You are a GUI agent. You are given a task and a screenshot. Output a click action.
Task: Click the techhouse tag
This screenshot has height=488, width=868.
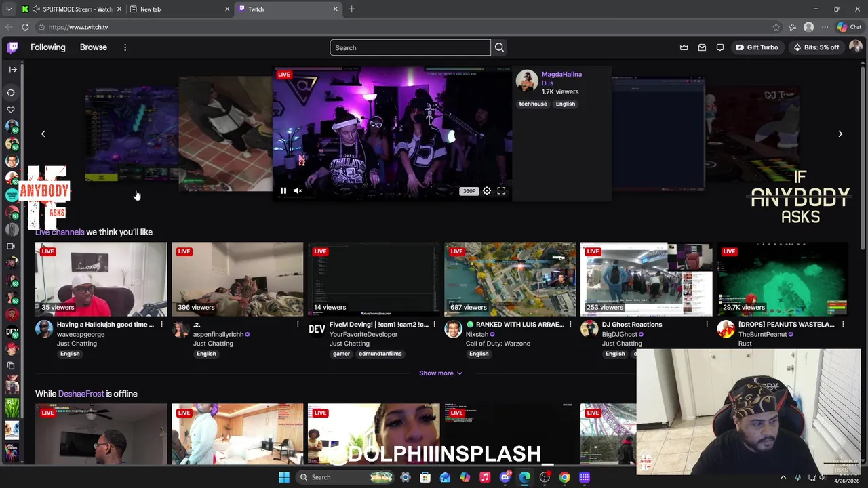pyautogui.click(x=533, y=104)
